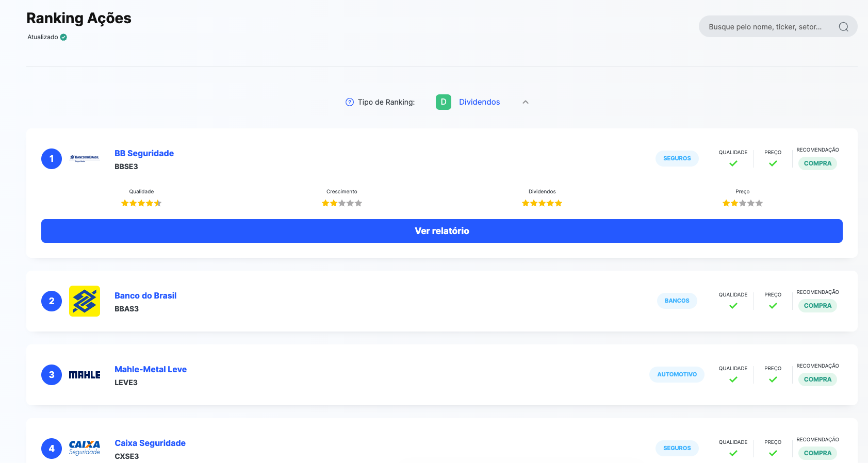
Task: Click the Seguros tag on BB Seguridade
Action: [x=677, y=158]
